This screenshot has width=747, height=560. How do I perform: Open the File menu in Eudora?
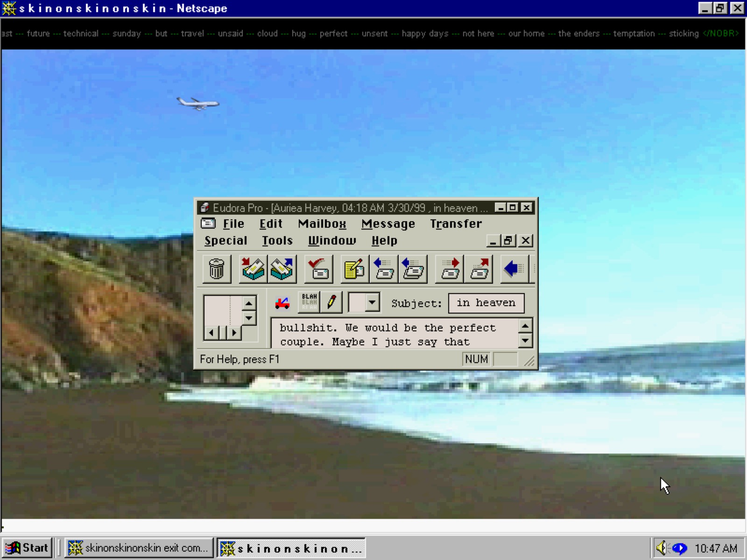pos(233,224)
